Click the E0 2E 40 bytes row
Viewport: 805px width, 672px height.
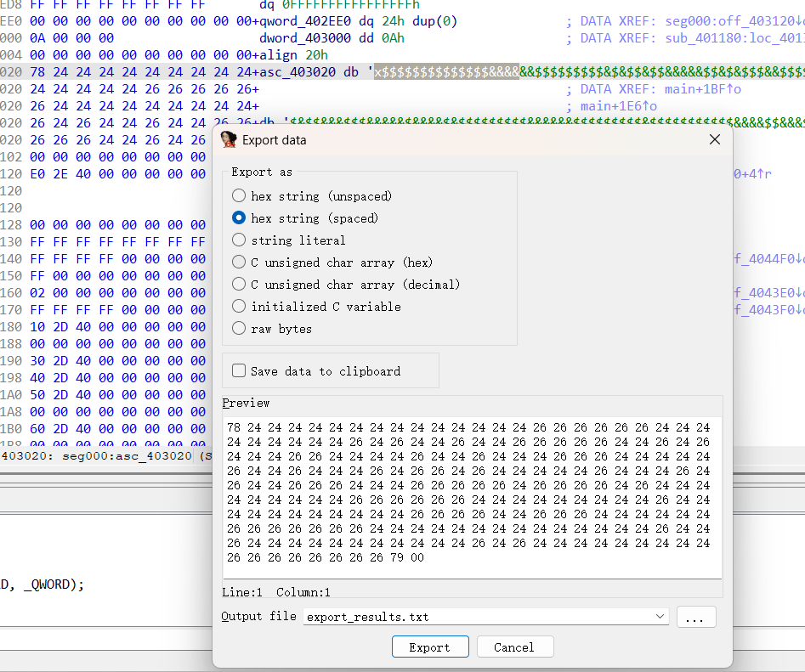(x=117, y=174)
